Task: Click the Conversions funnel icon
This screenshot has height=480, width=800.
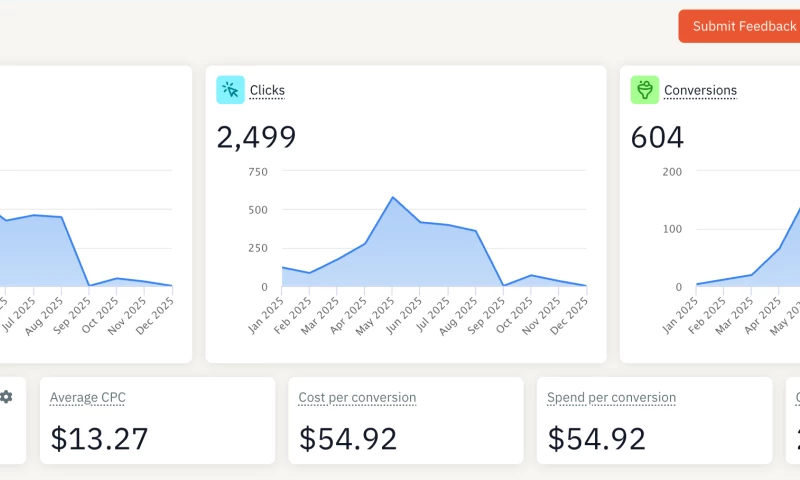Action: pyautogui.click(x=645, y=90)
